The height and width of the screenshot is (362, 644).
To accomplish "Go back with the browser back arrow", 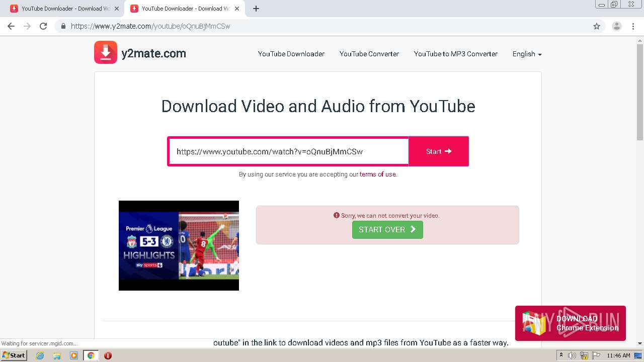I will (11, 26).
